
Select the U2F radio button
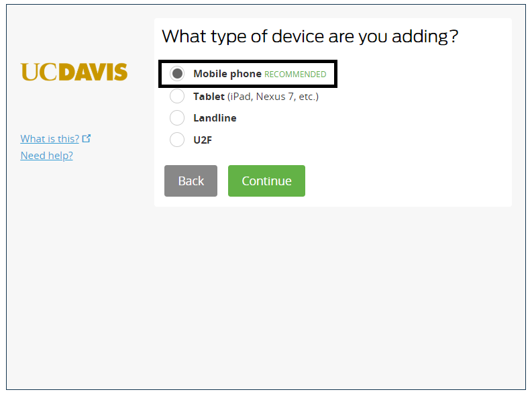click(177, 140)
